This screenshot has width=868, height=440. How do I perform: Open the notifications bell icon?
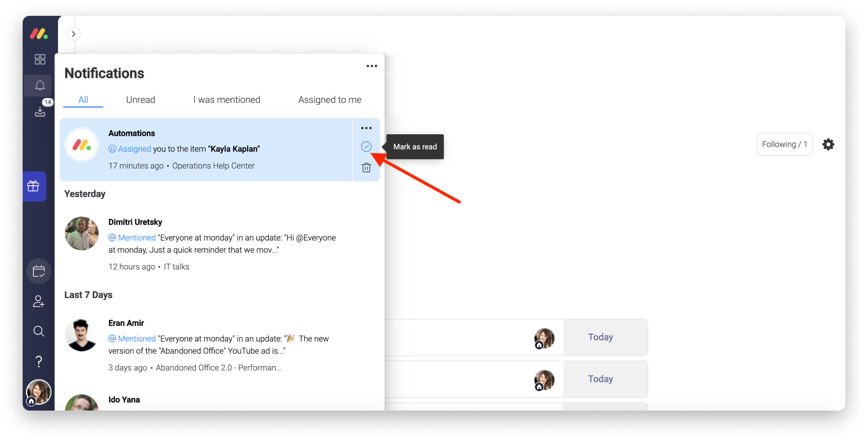(x=40, y=85)
